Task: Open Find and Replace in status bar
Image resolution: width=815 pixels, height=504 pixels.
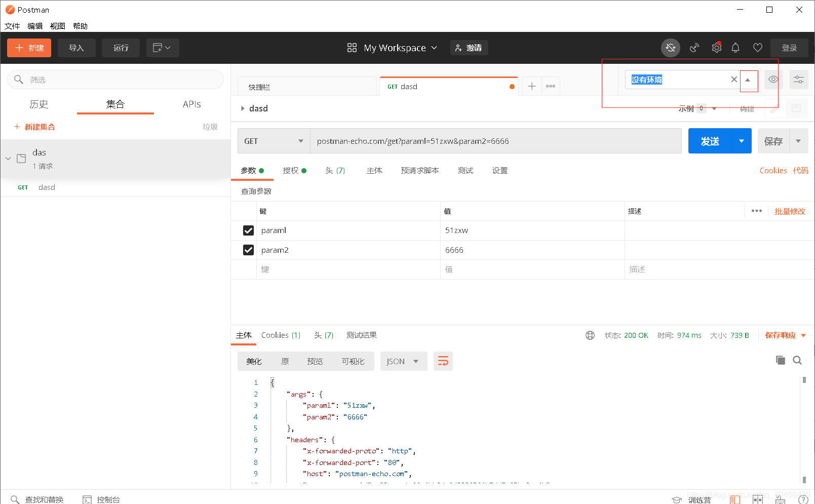Action: point(37,499)
